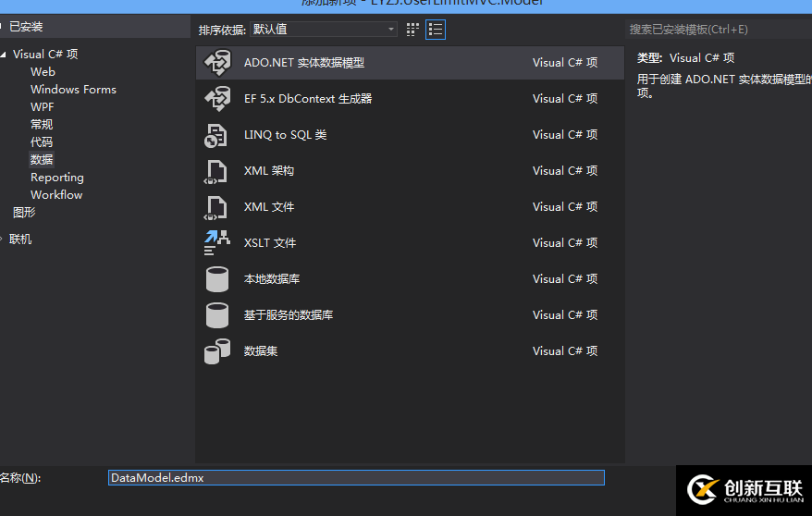Switch to small icons grid view

pyautogui.click(x=412, y=30)
